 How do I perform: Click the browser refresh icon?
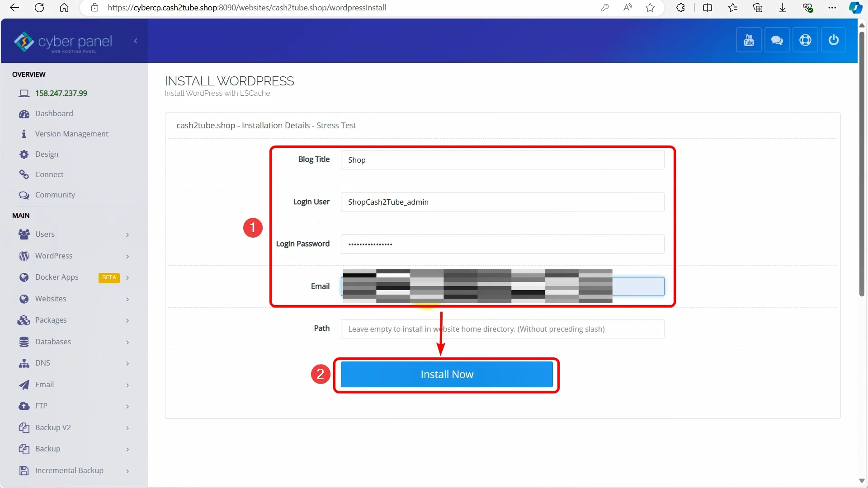tap(39, 8)
